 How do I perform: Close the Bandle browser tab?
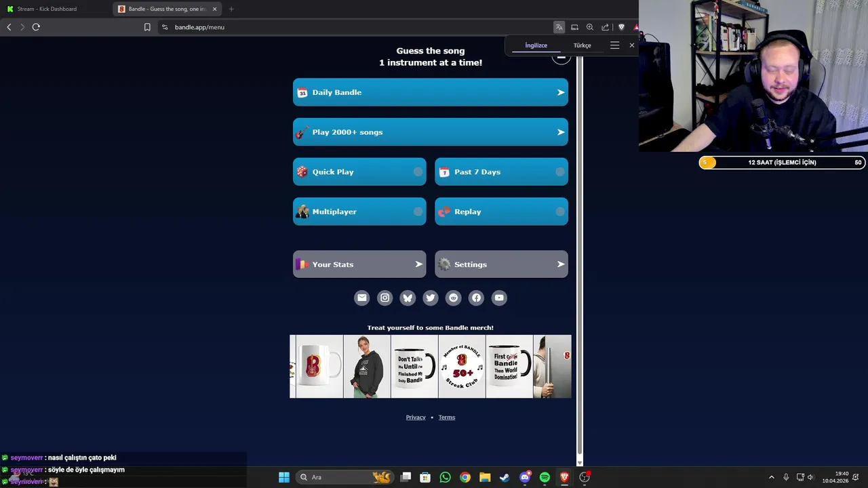(x=215, y=9)
